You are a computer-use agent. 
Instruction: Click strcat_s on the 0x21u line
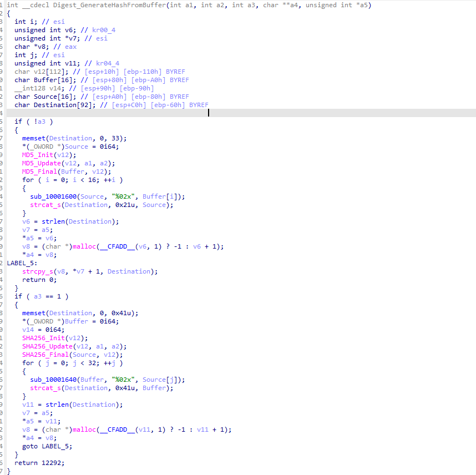[x=45, y=205]
